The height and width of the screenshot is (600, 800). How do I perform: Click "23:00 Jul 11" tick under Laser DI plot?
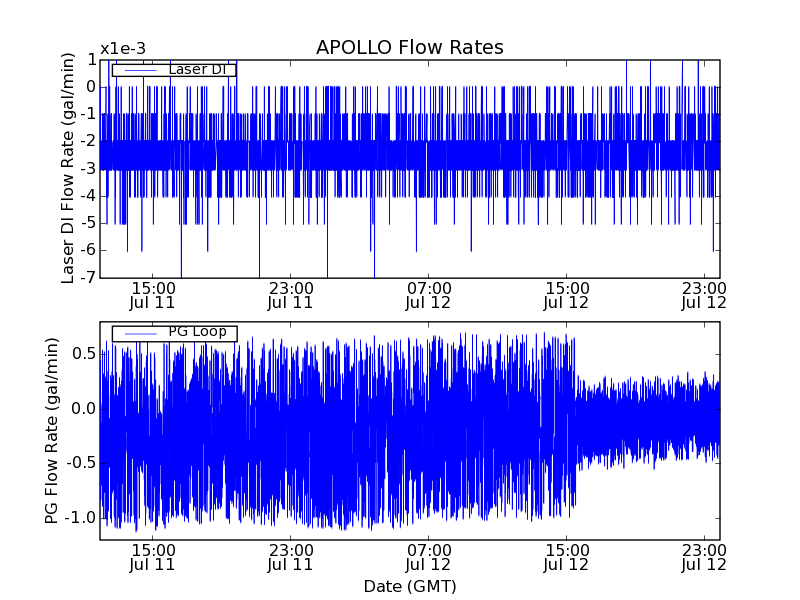tap(290, 295)
